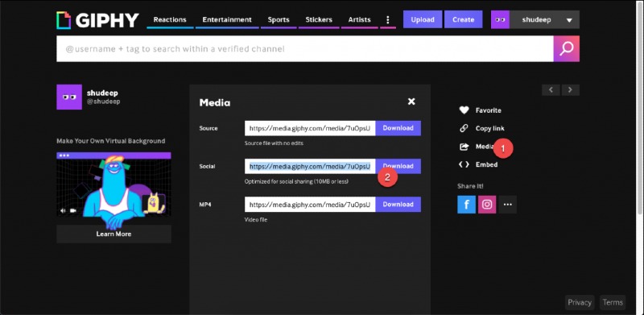Download the Social version
The height and width of the screenshot is (315, 644).
point(398,166)
